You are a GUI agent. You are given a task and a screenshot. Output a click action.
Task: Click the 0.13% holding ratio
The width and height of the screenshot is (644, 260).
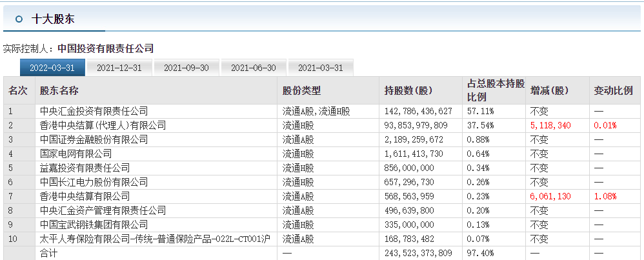tap(478, 225)
